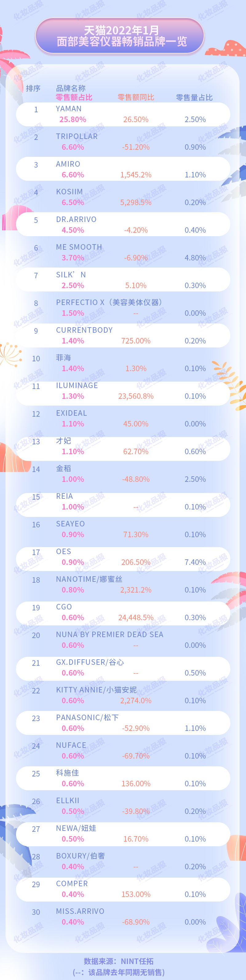Select the MISS.ARRIVO rank 30 row
The height and width of the screenshot is (980, 246).
[x=123, y=916]
